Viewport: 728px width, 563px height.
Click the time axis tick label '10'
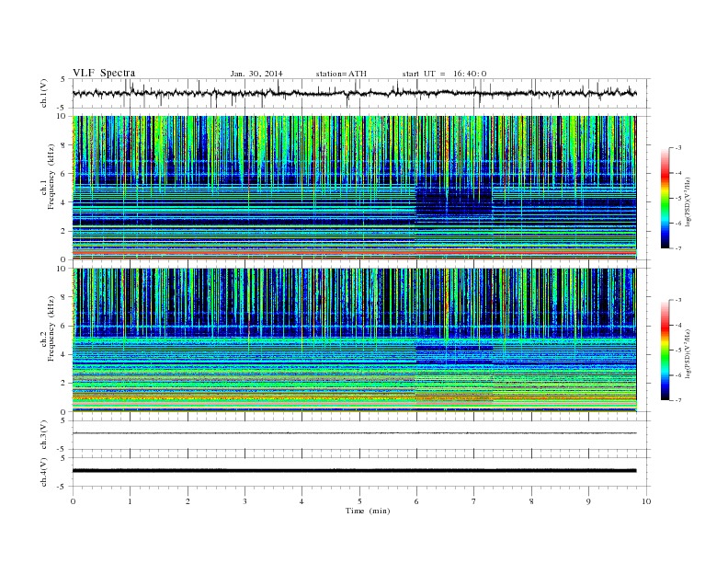tap(646, 501)
